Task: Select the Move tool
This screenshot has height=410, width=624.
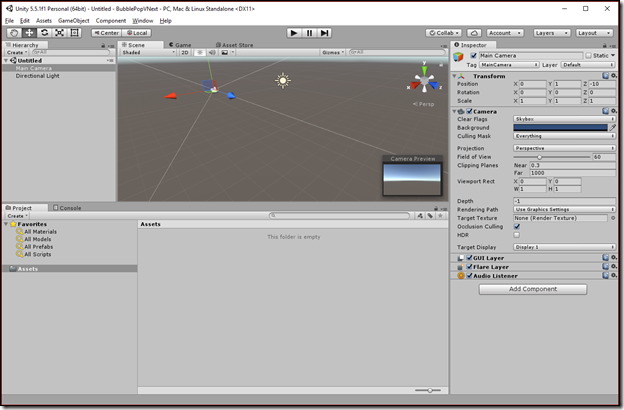Action: coord(29,33)
